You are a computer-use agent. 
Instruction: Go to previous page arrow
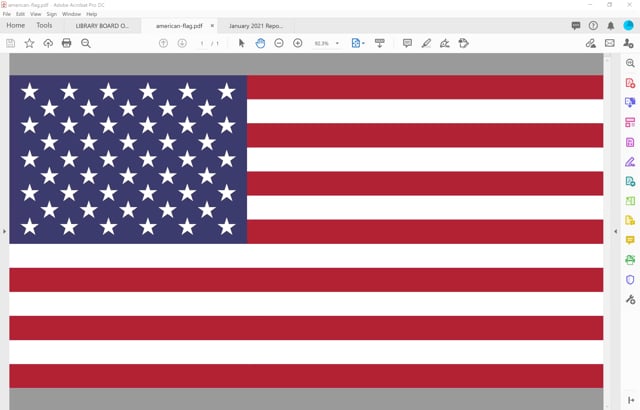coord(163,43)
